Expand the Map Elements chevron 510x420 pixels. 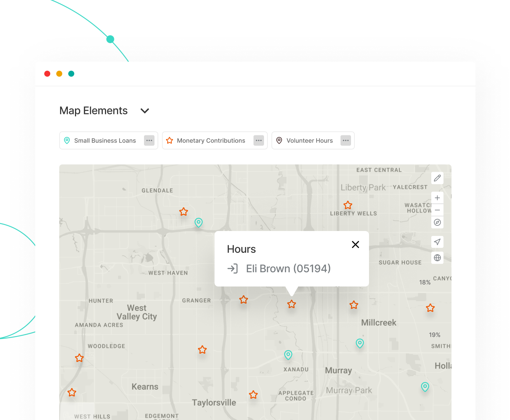(145, 111)
